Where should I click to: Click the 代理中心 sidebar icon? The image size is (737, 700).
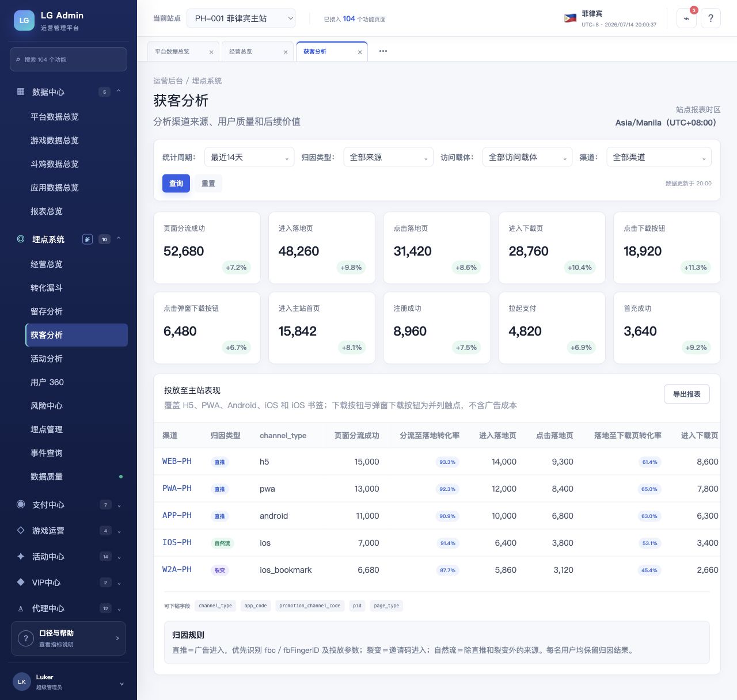(21, 608)
